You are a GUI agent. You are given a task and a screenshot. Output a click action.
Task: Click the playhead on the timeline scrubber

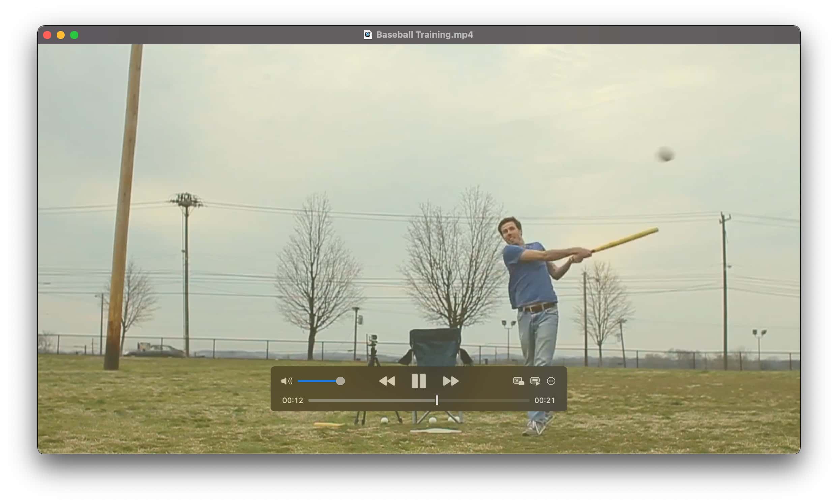(x=437, y=400)
